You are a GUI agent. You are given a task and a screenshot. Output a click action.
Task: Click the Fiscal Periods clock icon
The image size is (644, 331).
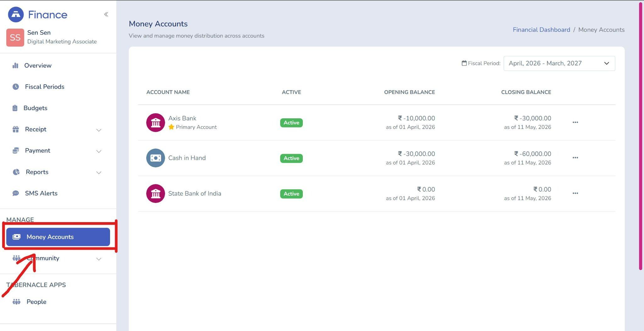pos(16,87)
